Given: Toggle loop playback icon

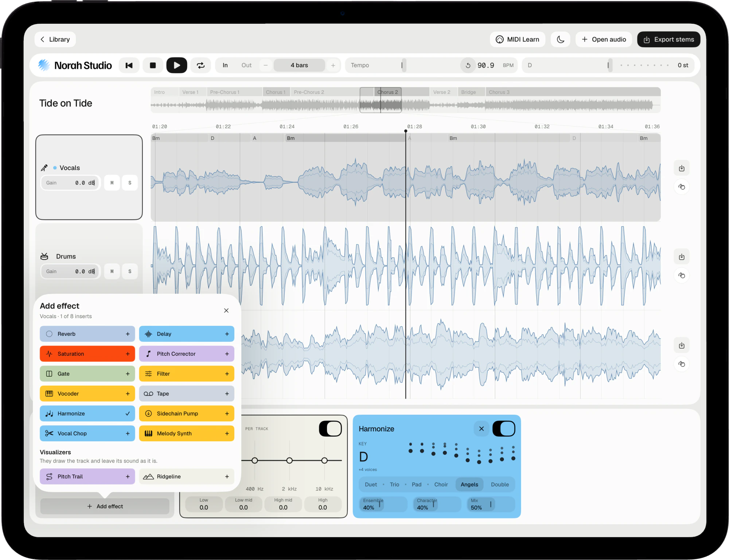Looking at the screenshot, I should [x=200, y=65].
